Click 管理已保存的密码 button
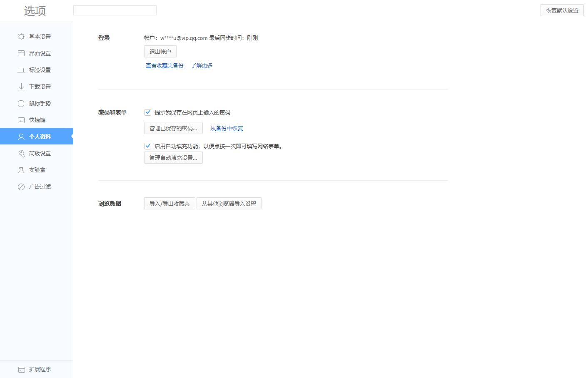This screenshot has height=378, width=588. click(173, 128)
